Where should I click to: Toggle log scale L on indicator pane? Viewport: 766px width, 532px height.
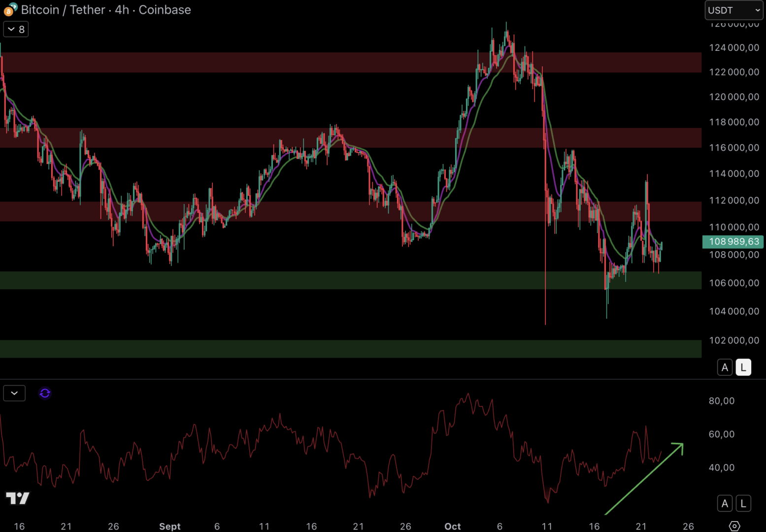click(x=743, y=503)
